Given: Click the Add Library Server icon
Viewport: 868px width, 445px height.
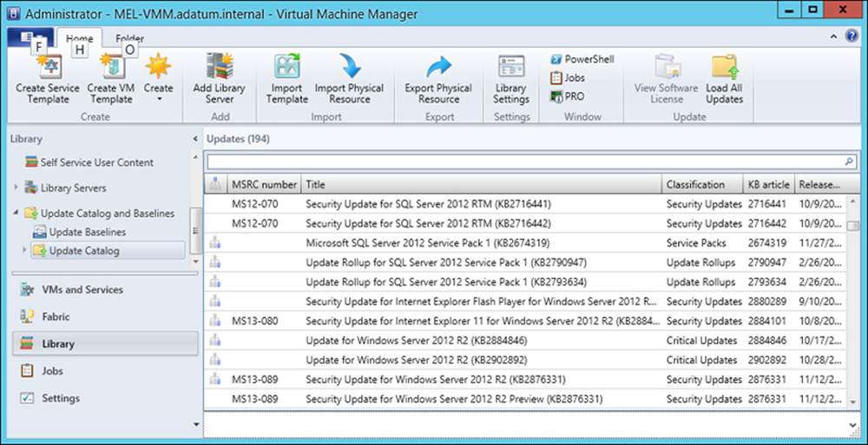Looking at the screenshot, I should [x=219, y=66].
